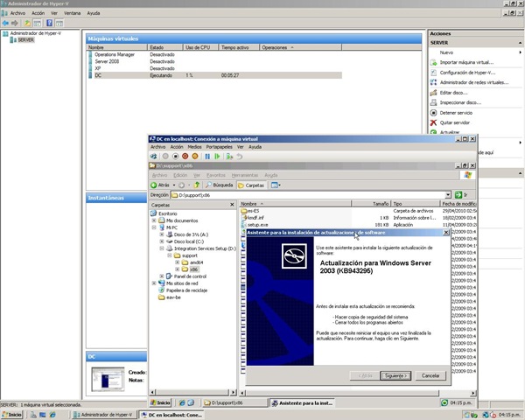This screenshot has width=525, height=420.
Task: Click the Búsqueda search toolbar icon
Action: click(x=220, y=185)
